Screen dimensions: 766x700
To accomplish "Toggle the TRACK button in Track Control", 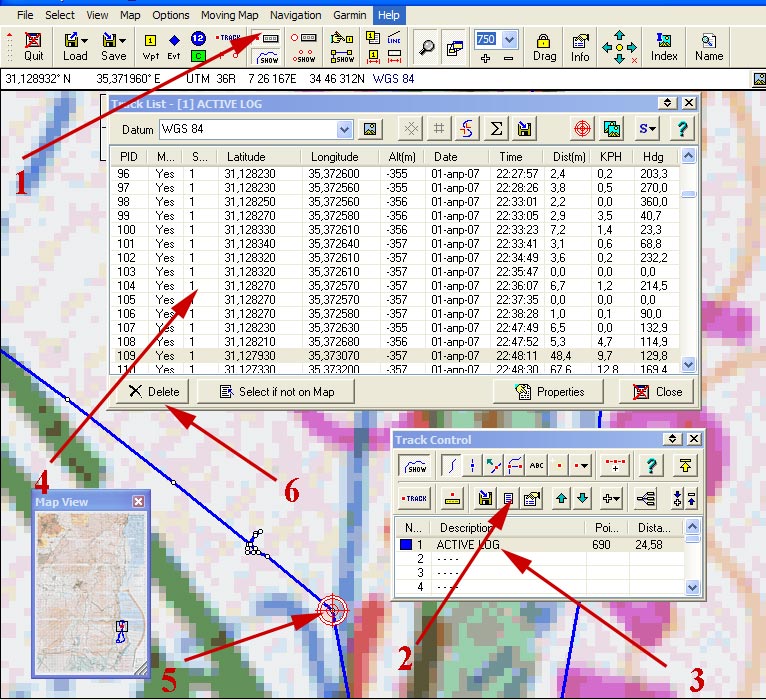I will click(414, 498).
